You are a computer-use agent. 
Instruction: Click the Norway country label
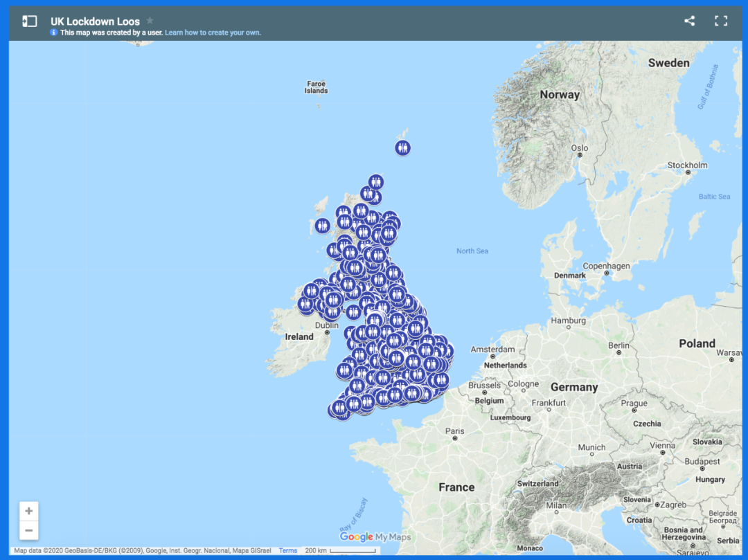point(560,95)
